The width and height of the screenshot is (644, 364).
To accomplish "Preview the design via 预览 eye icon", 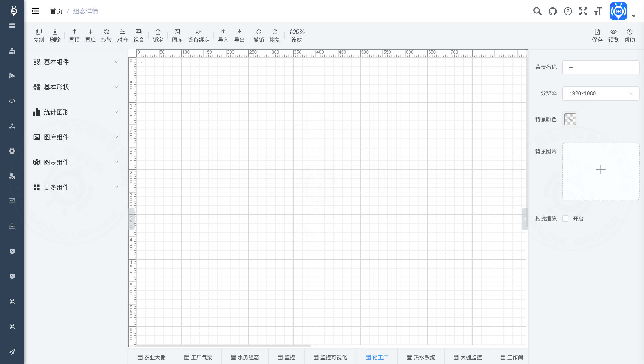I will (x=613, y=32).
